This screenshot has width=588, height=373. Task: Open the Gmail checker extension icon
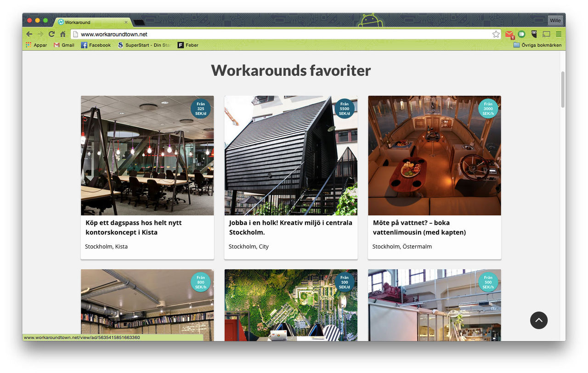509,34
